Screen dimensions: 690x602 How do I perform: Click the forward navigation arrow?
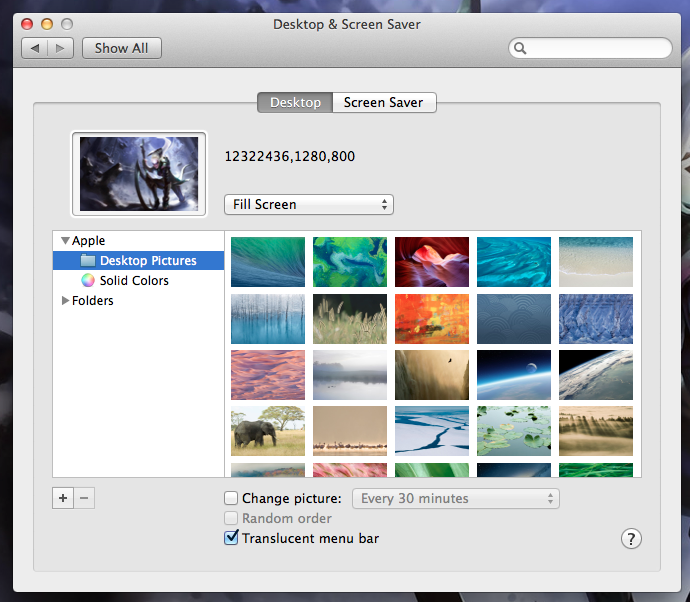pos(60,48)
